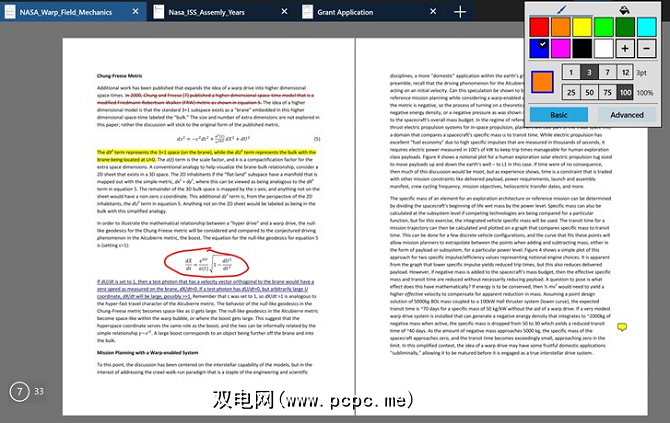This screenshot has height=423, width=670.
Task: Pick the bright green color swatch
Action: (604, 27)
